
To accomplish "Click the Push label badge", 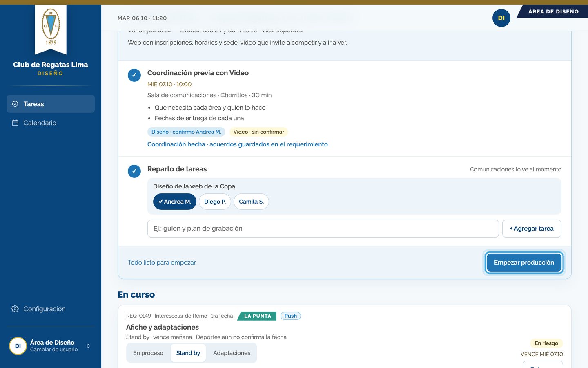I will pyautogui.click(x=291, y=316).
